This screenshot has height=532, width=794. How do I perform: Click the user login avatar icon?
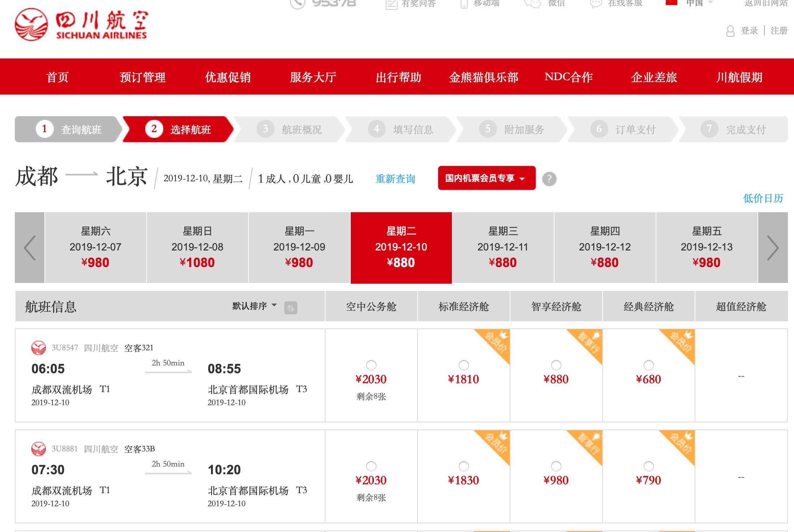[730, 31]
